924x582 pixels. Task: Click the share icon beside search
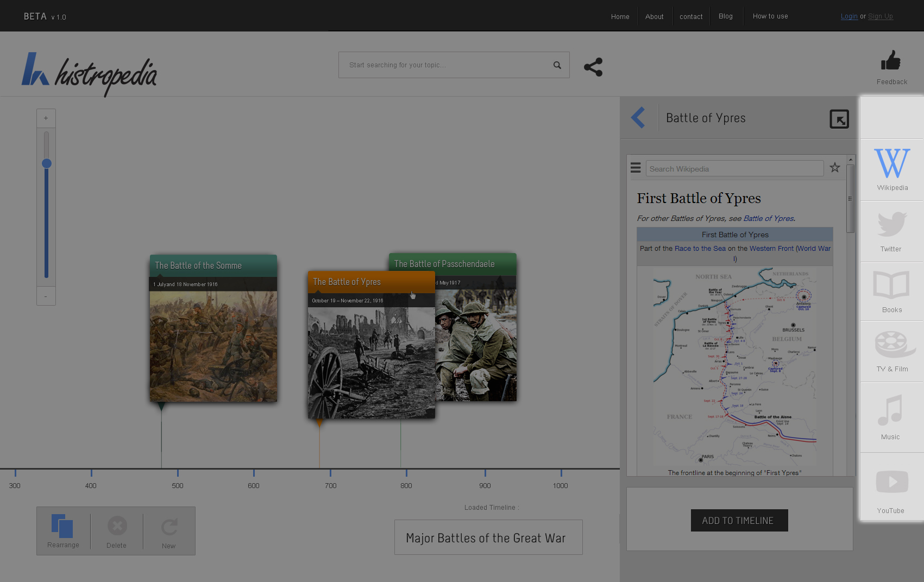[x=593, y=67]
